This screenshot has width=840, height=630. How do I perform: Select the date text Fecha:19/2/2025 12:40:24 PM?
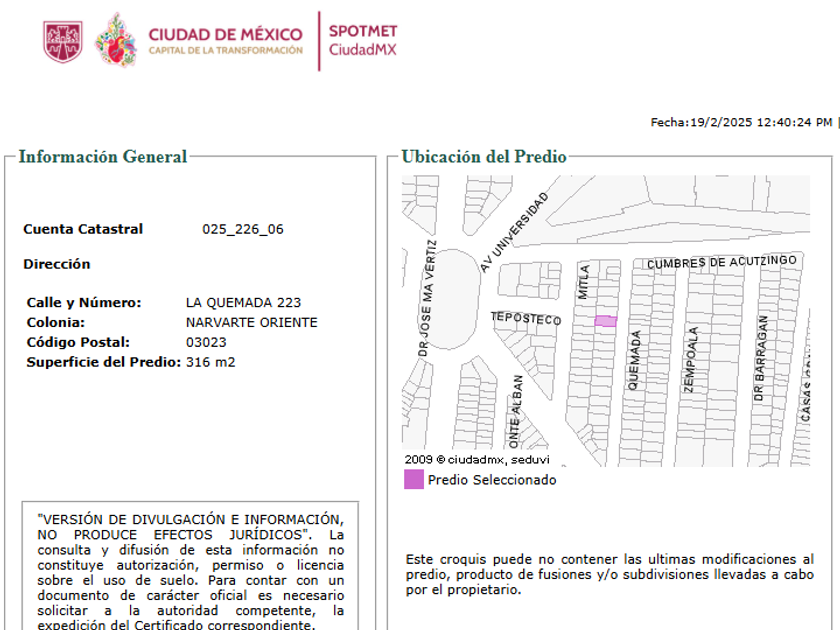pyautogui.click(x=741, y=122)
